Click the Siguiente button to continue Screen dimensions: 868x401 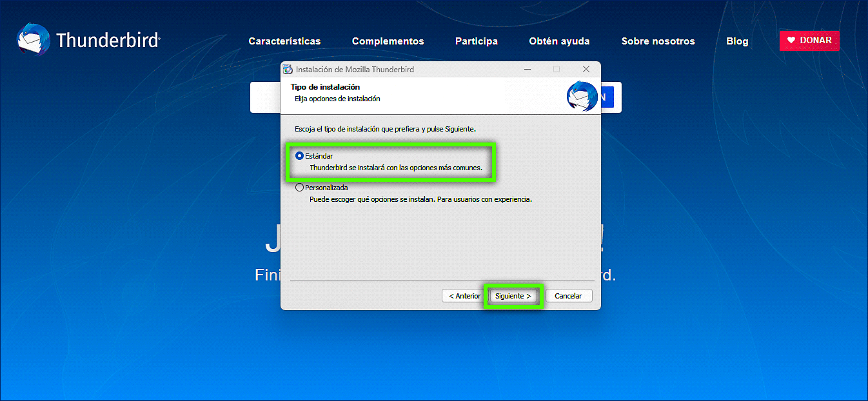pos(513,296)
